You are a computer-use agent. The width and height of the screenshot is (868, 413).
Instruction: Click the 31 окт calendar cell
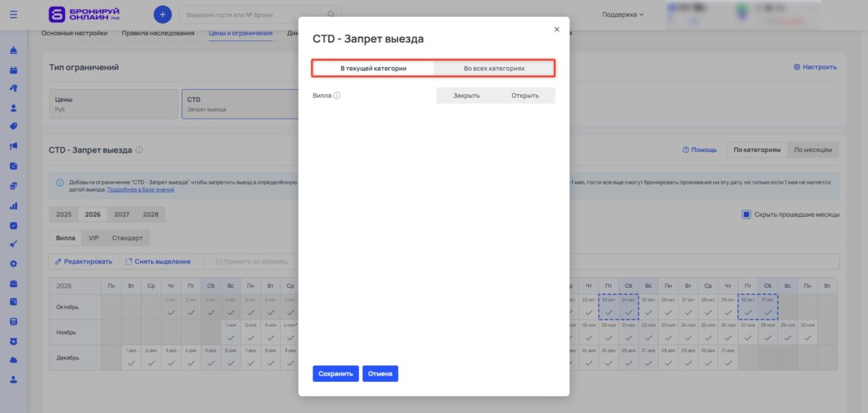(767, 307)
